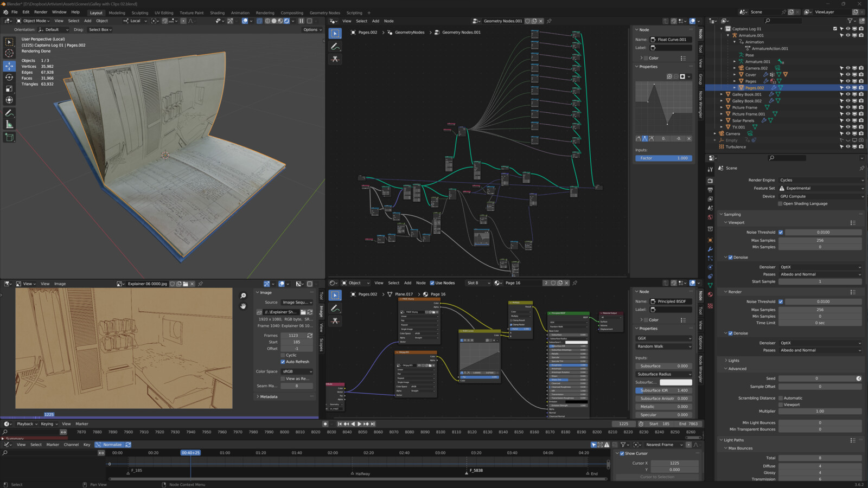Enable Cyclic checkbox in Image panel
The height and width of the screenshot is (488, 868).
tap(283, 355)
